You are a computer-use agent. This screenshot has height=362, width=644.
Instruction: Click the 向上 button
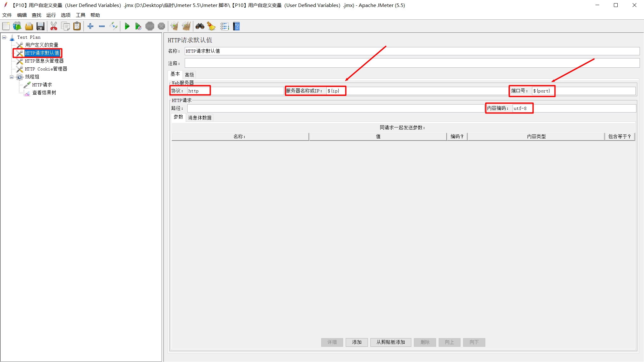pyautogui.click(x=449, y=342)
